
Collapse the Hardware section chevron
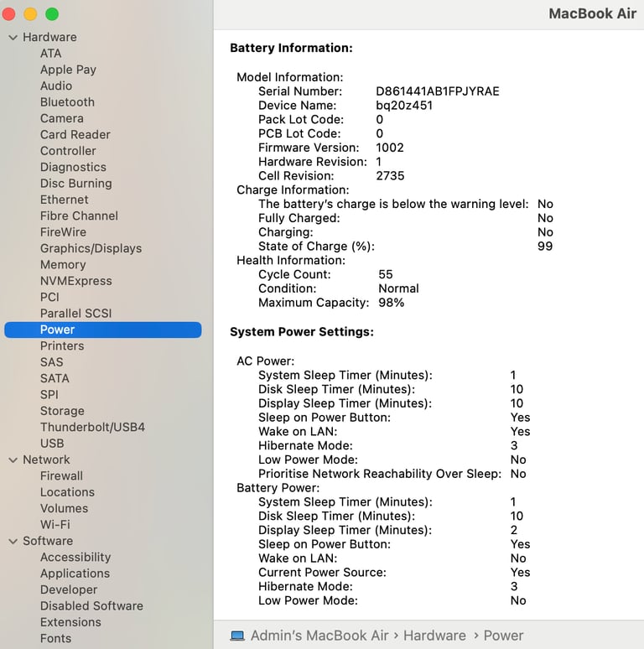[x=13, y=38]
